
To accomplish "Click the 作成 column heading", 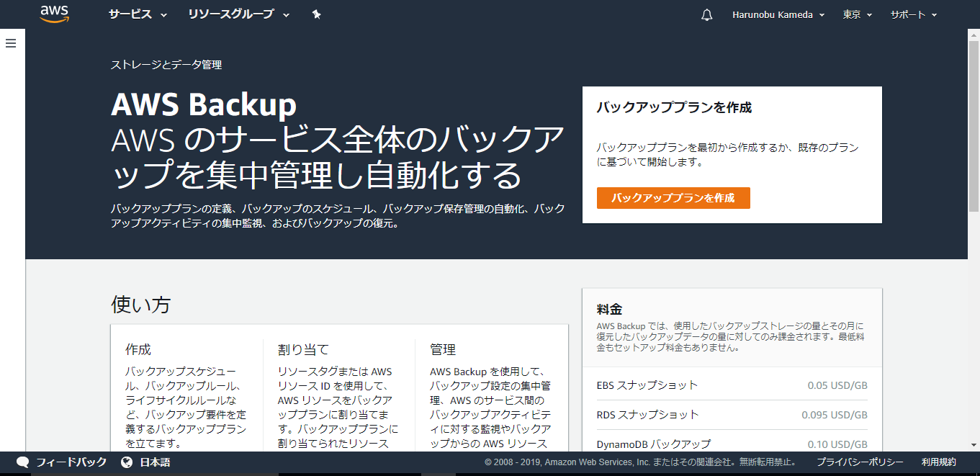I will click(x=138, y=350).
